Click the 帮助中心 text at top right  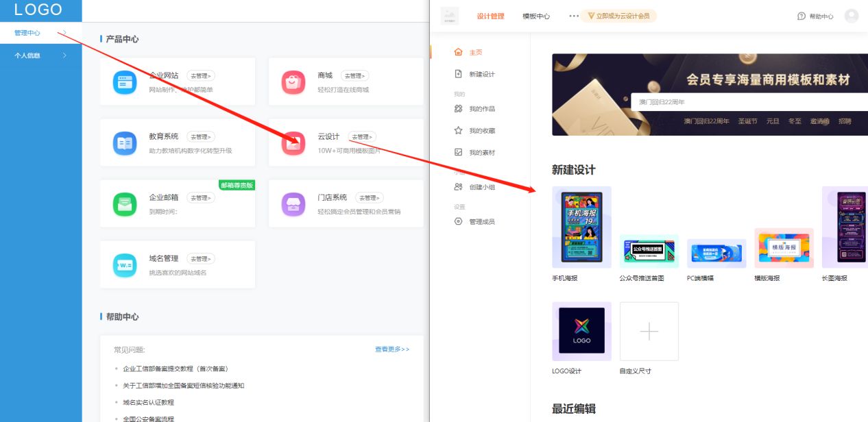coord(821,16)
